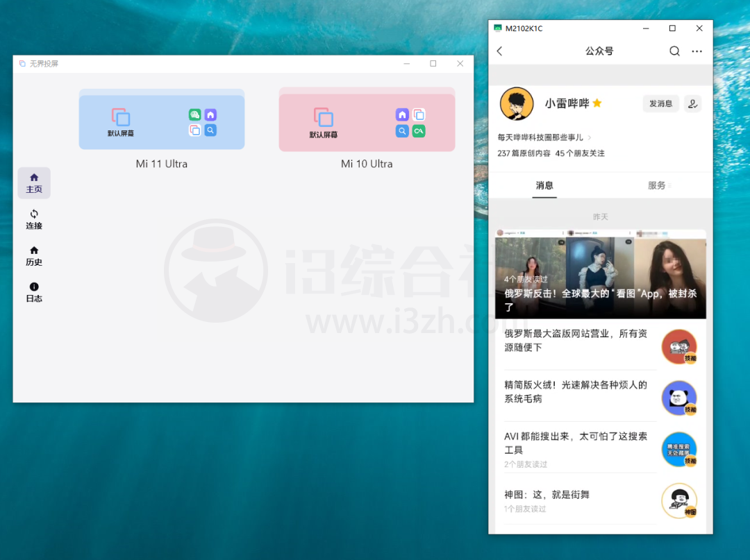Click purple home icon in Mi 11 Ultra card

click(x=210, y=114)
